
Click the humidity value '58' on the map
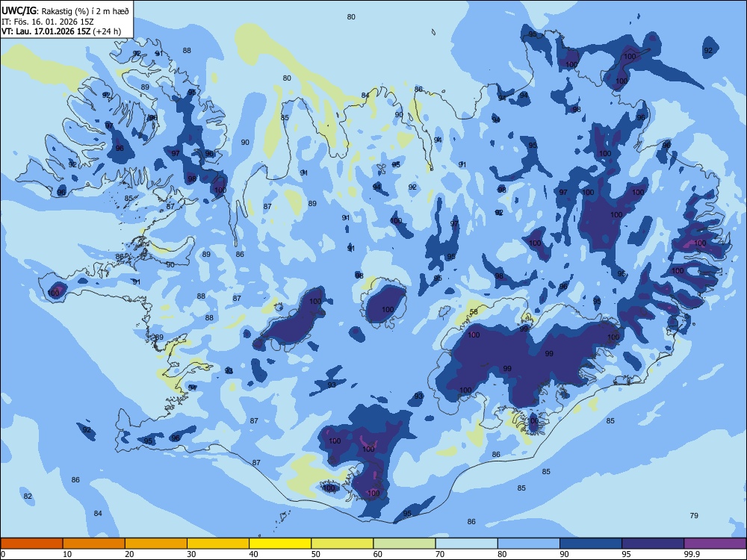click(x=474, y=312)
